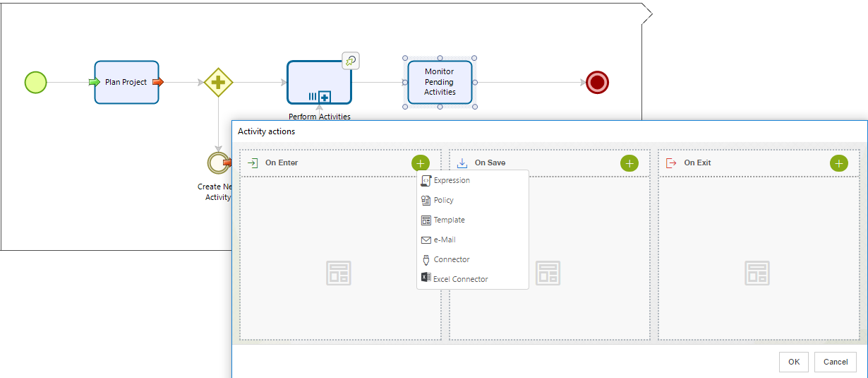Add an action to On Exit

(838, 163)
